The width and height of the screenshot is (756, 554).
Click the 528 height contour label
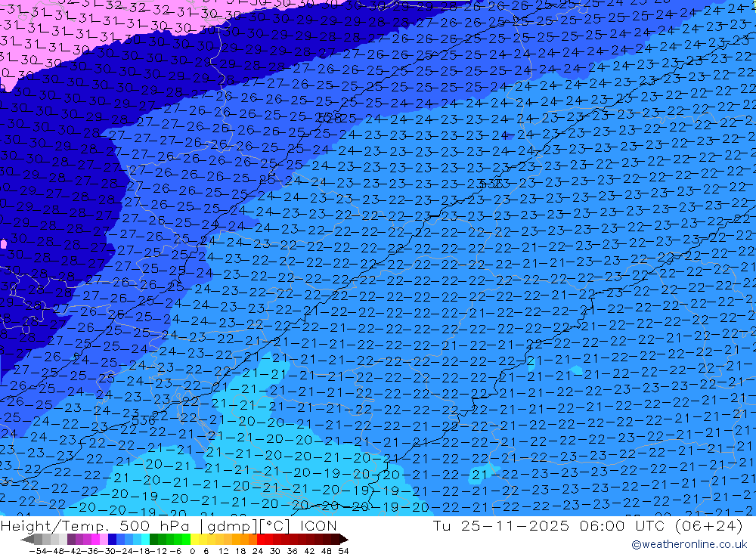pyautogui.click(x=330, y=118)
